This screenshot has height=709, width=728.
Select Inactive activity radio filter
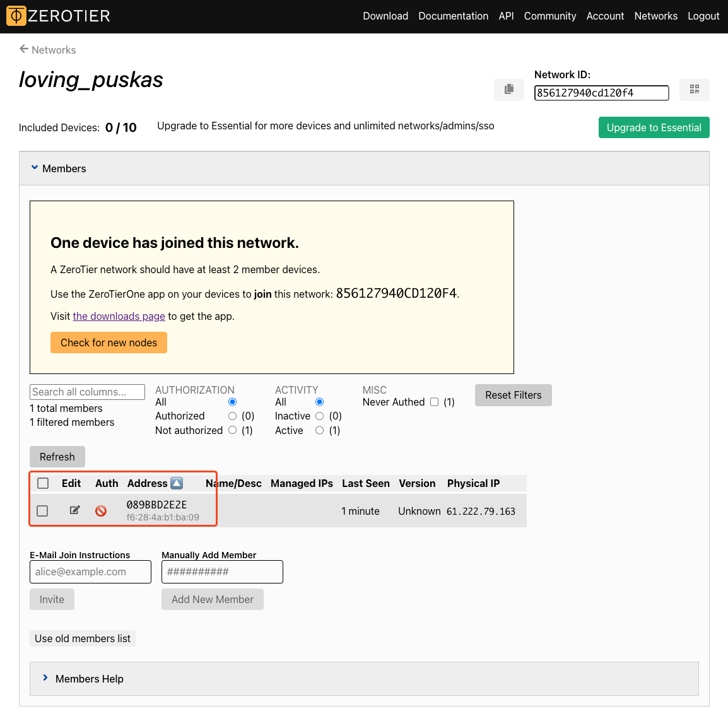coord(319,416)
